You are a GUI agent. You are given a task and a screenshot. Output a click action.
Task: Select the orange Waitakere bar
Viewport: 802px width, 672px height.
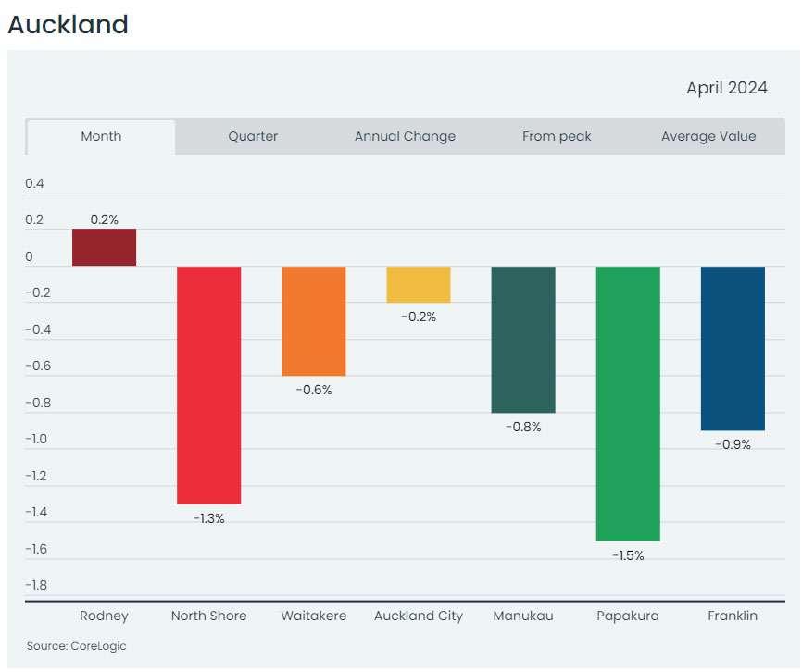click(314, 321)
